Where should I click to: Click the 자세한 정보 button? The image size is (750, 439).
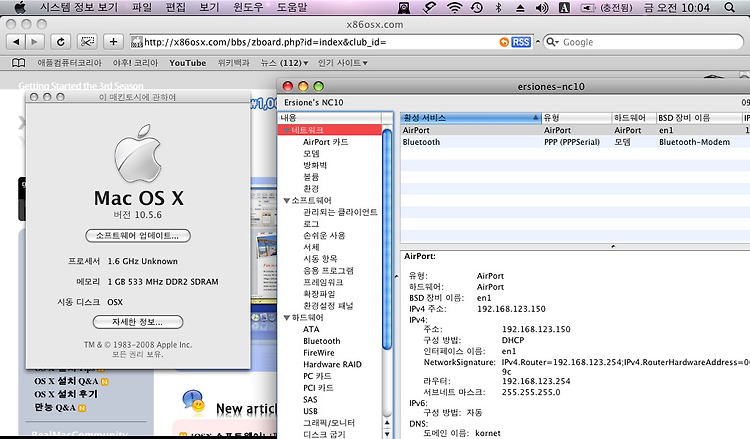[138, 322]
